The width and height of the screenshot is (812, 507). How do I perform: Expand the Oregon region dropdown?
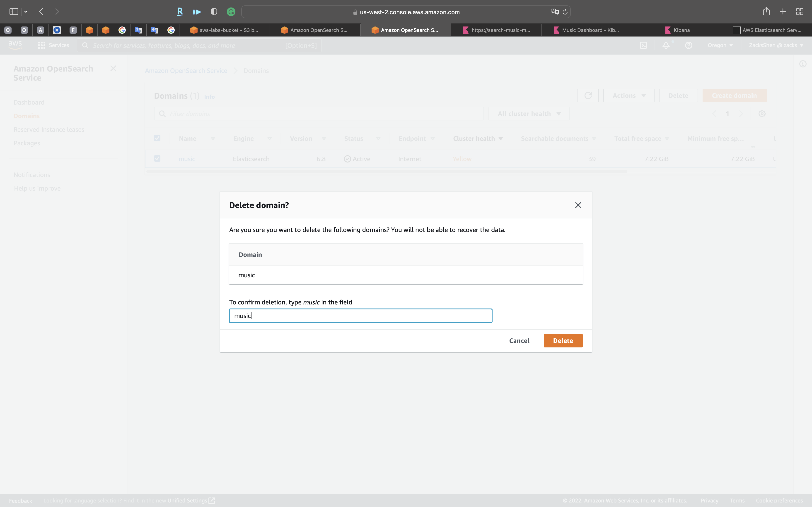tap(720, 45)
